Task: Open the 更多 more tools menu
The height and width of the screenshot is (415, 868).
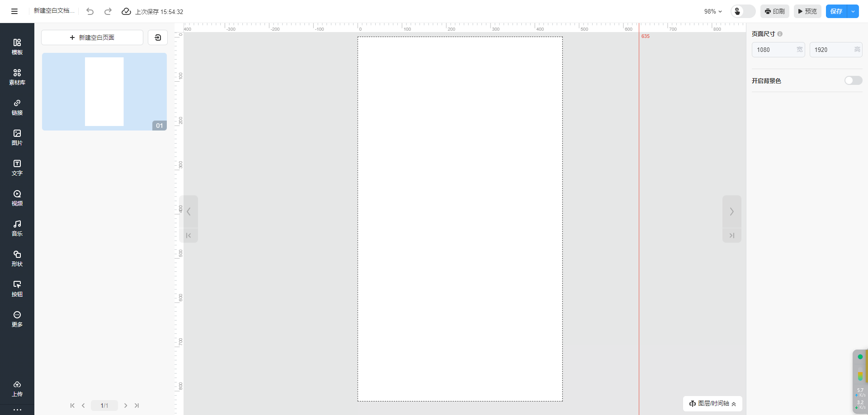Action: click(x=17, y=319)
